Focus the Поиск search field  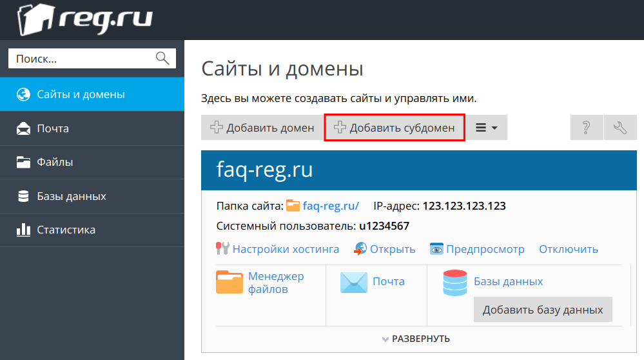tap(92, 58)
